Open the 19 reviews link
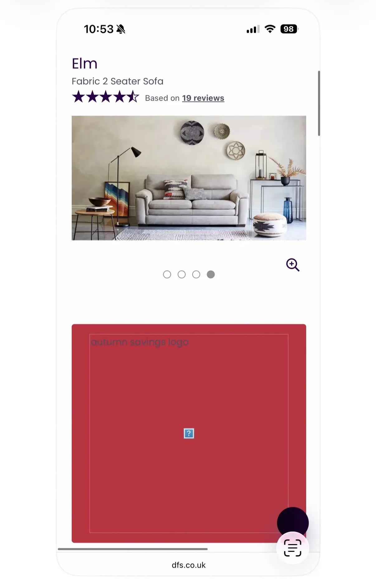The height and width of the screenshot is (588, 376). pos(203,98)
